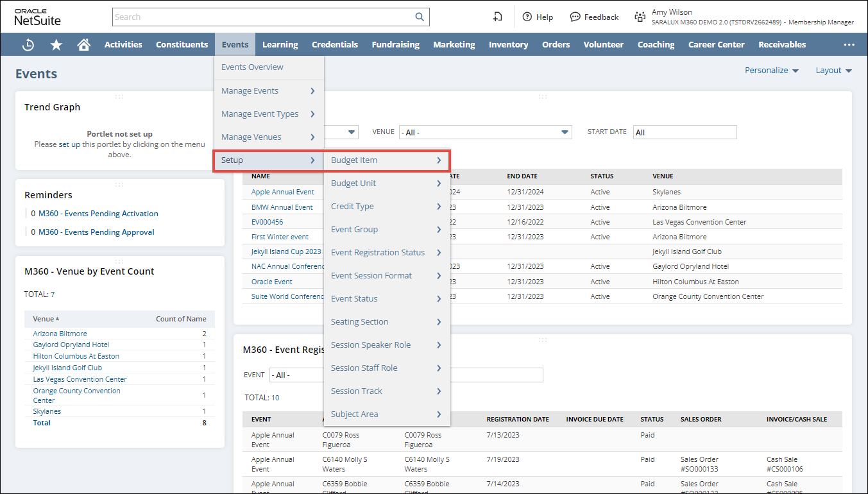This screenshot has width=868, height=494.
Task: Select Events Overview in the menu
Action: pos(252,67)
